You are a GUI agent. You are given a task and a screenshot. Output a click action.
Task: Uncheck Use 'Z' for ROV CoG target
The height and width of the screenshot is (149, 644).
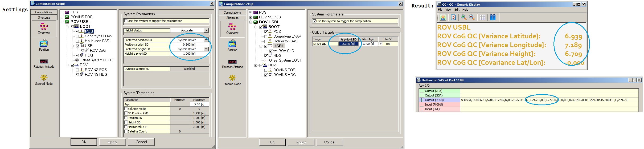pos(380,44)
